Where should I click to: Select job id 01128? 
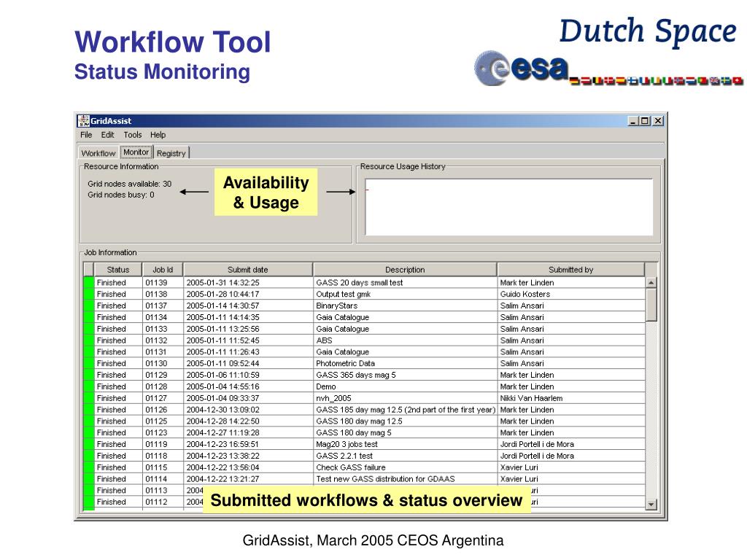coord(163,386)
